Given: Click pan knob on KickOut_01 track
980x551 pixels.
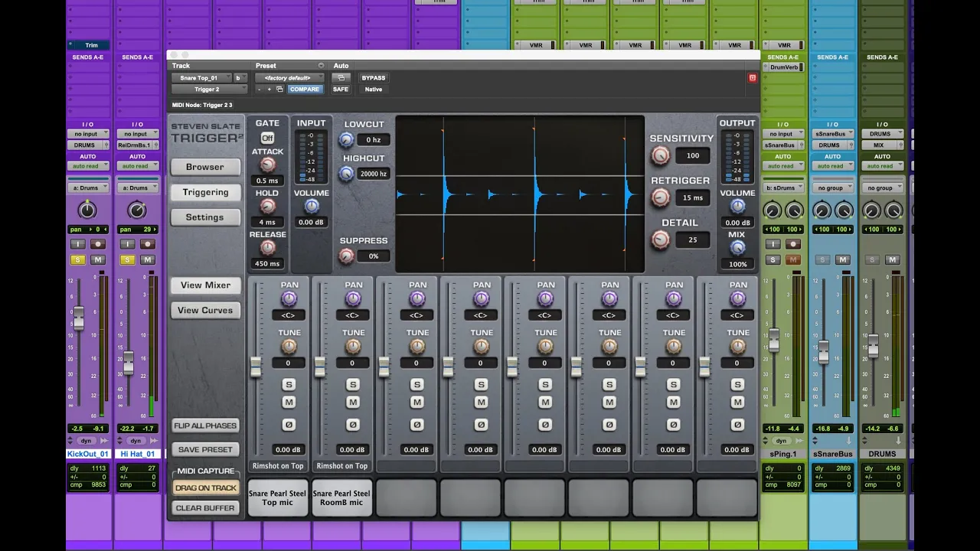Looking at the screenshot, I should (87, 210).
